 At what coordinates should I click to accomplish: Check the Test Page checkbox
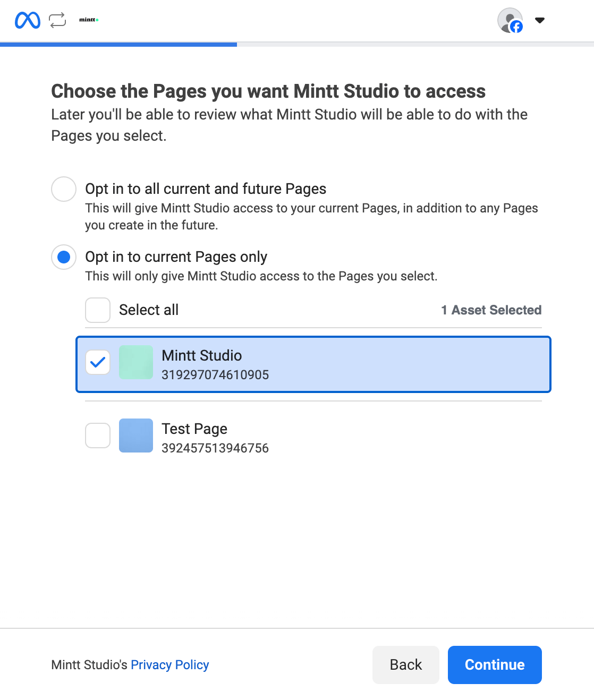(97, 436)
